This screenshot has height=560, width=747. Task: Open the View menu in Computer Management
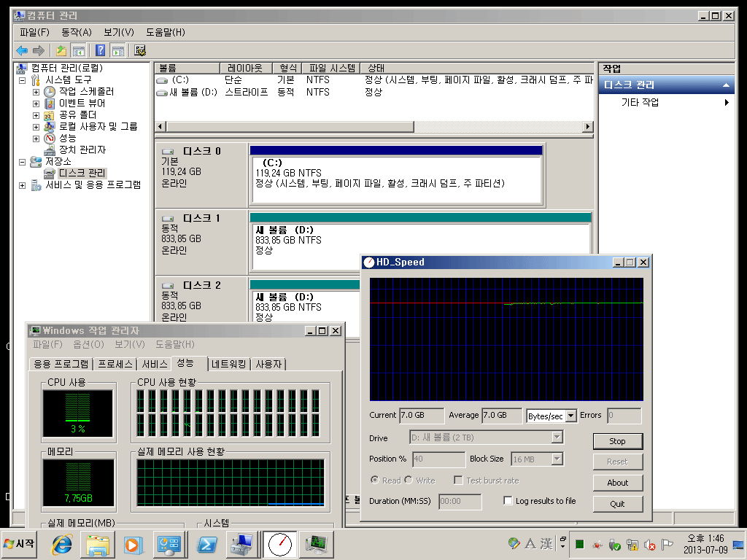click(119, 32)
